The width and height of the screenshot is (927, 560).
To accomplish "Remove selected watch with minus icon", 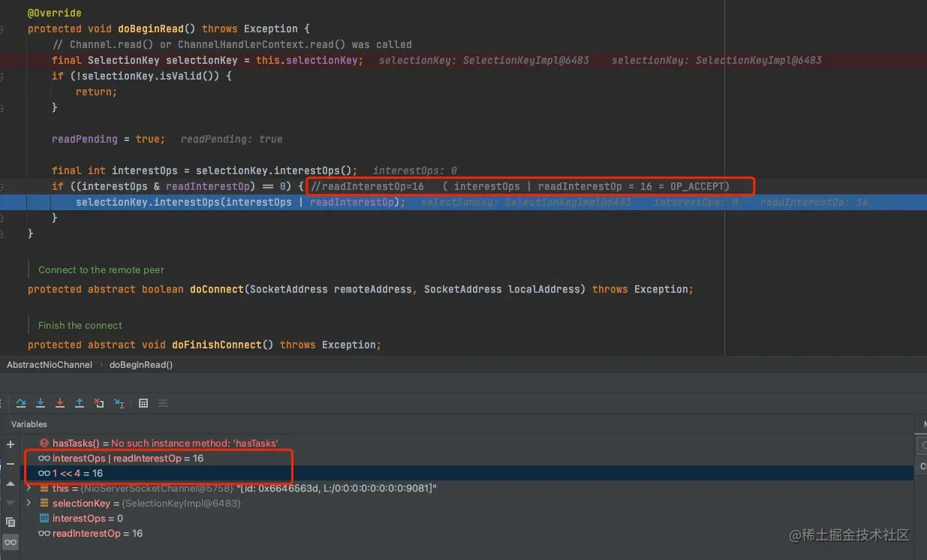I will point(11,464).
